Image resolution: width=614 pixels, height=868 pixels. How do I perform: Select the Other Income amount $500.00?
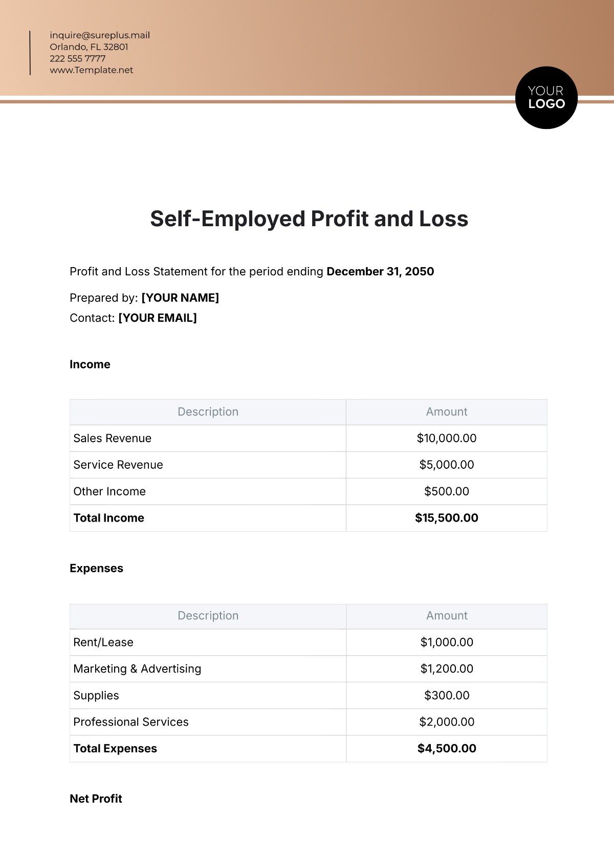point(447,491)
